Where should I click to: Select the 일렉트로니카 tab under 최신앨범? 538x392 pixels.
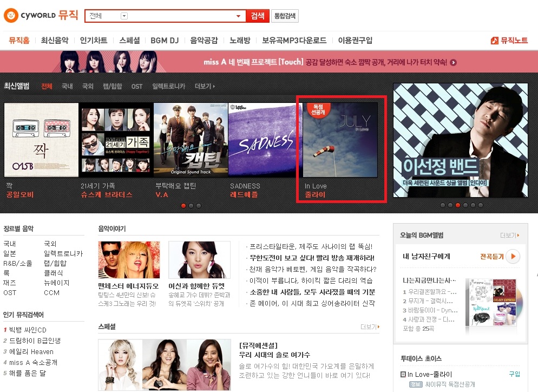click(x=168, y=86)
